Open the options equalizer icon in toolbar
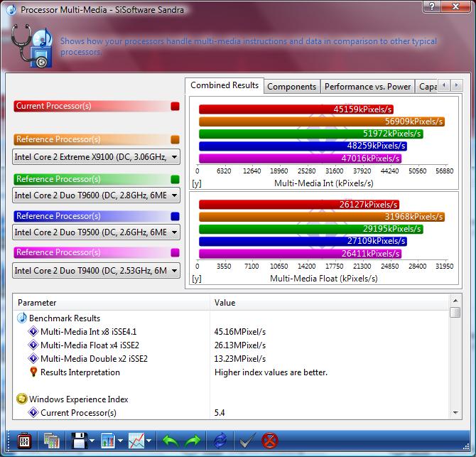The width and height of the screenshot is (476, 457). click(24, 441)
